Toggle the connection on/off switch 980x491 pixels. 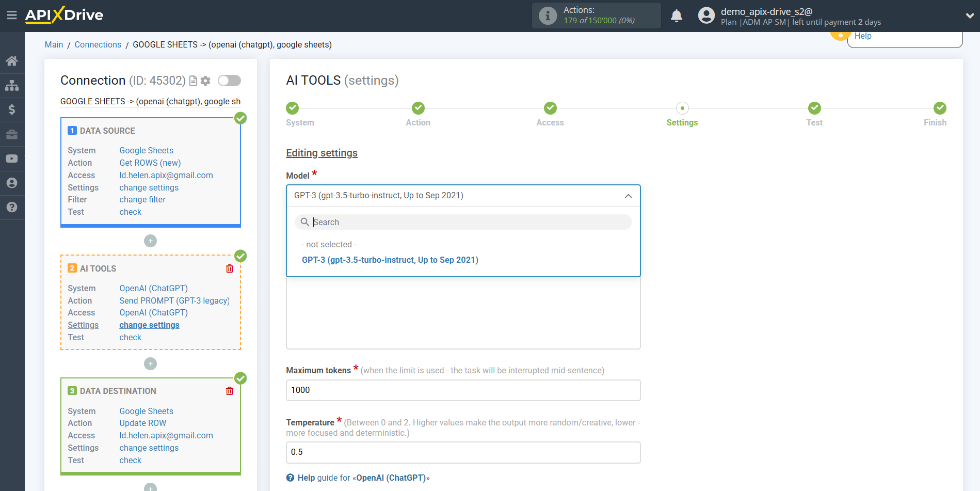(229, 81)
